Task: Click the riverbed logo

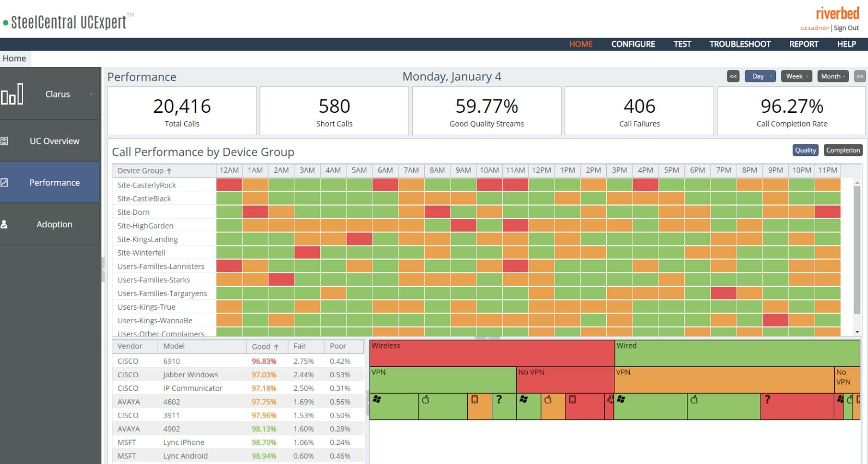Action: (x=837, y=13)
